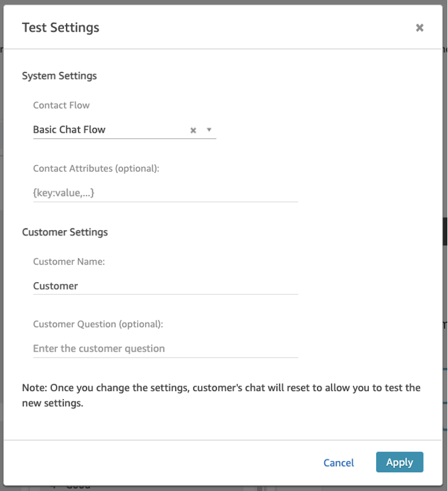
Task: Click the Customer Question (optional) label
Action: pyautogui.click(x=98, y=324)
